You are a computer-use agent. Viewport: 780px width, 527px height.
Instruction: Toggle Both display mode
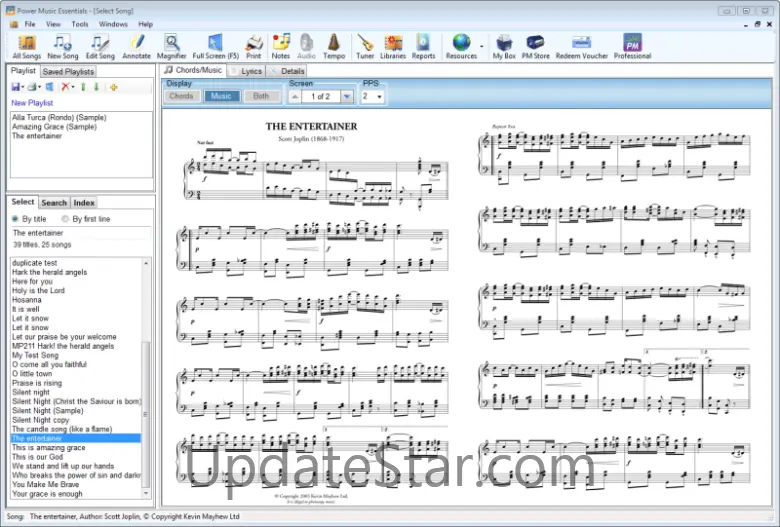point(262,96)
